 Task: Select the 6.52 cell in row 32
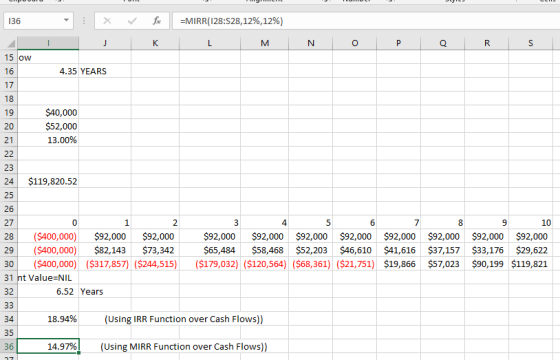point(48,291)
